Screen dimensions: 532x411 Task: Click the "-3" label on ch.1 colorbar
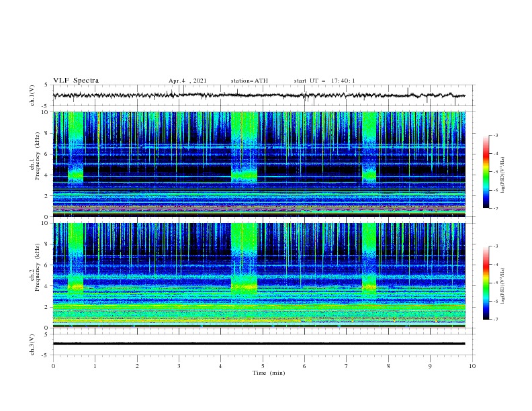[495, 135]
